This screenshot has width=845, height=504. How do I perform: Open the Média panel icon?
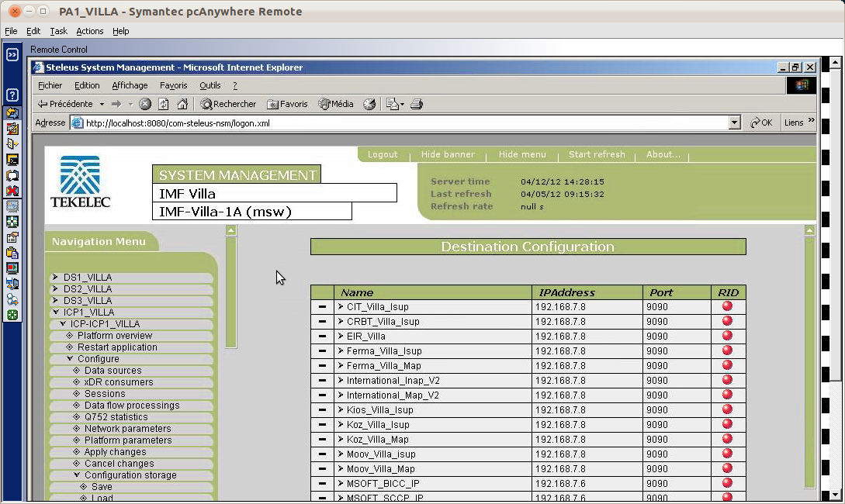pos(324,103)
